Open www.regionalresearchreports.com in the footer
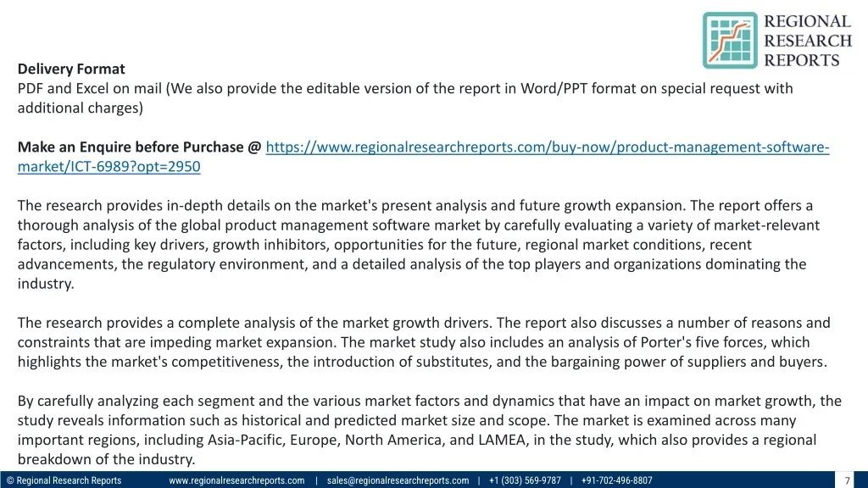Screen dimensions: 868x488 click(x=236, y=480)
